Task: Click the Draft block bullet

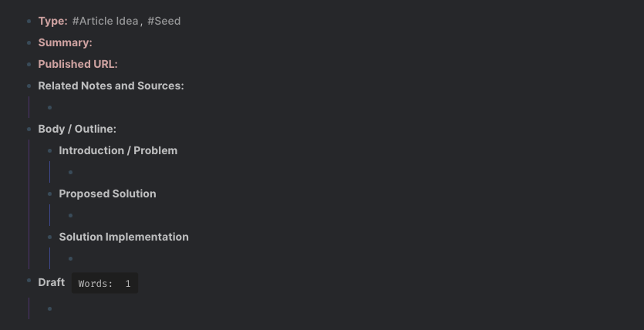Action: pos(29,281)
